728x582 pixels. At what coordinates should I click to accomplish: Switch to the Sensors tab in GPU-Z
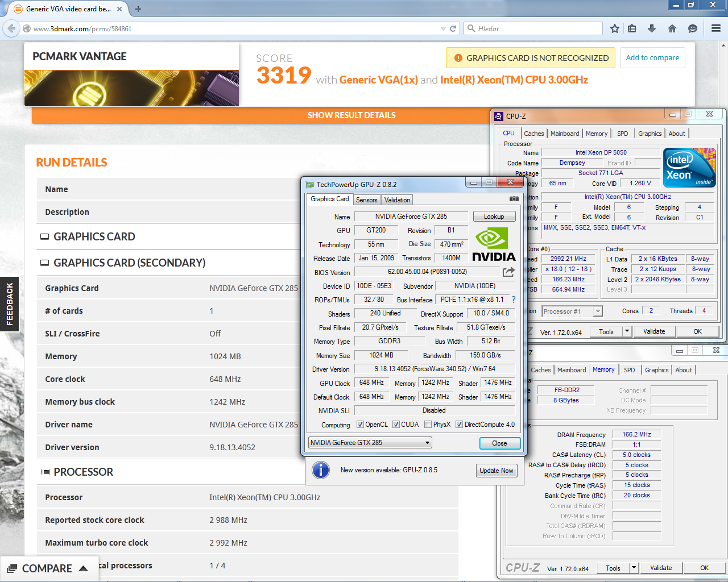coord(366,200)
